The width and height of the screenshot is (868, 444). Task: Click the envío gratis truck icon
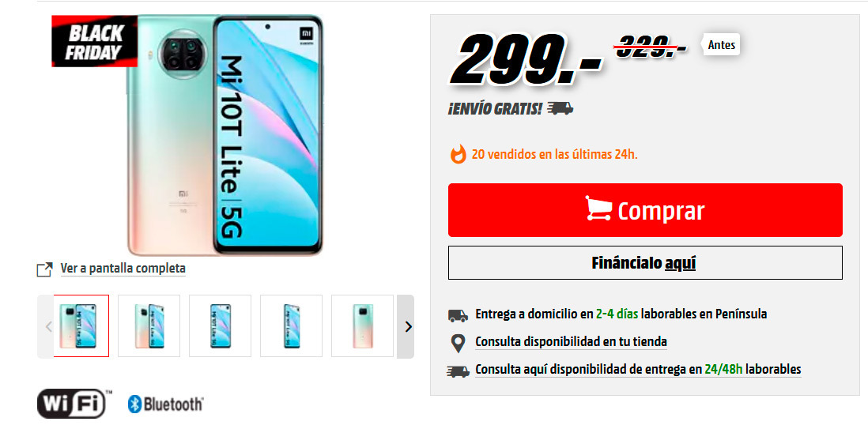(x=560, y=108)
